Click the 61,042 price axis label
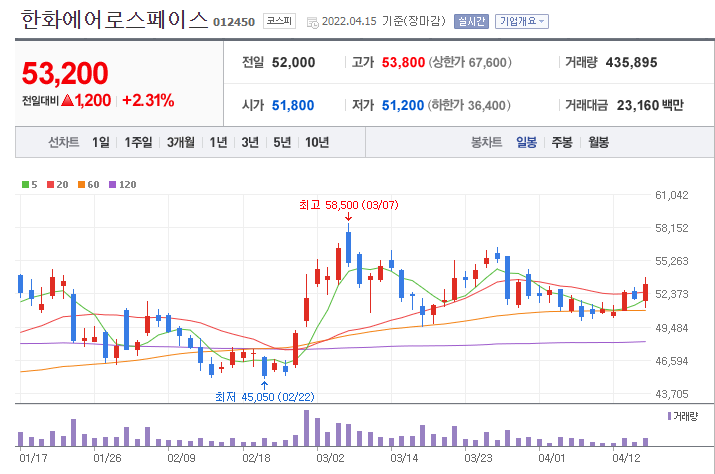Image resolution: width=715 pixels, height=474 pixels. 671,195
